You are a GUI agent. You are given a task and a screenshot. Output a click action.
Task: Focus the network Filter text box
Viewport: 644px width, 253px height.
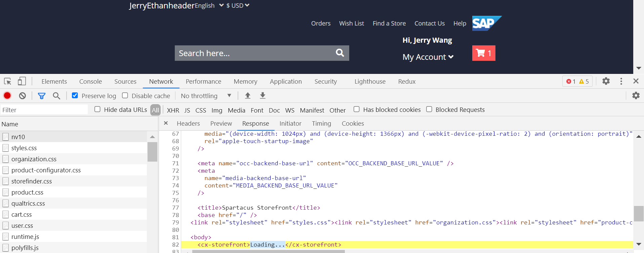click(44, 110)
